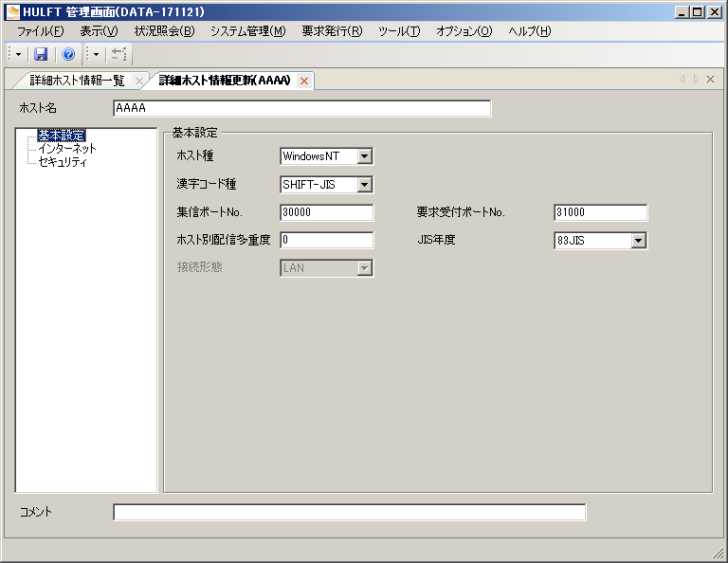Open the 要求発行(R) menu
Image resolution: width=728 pixels, height=563 pixels.
(332, 31)
